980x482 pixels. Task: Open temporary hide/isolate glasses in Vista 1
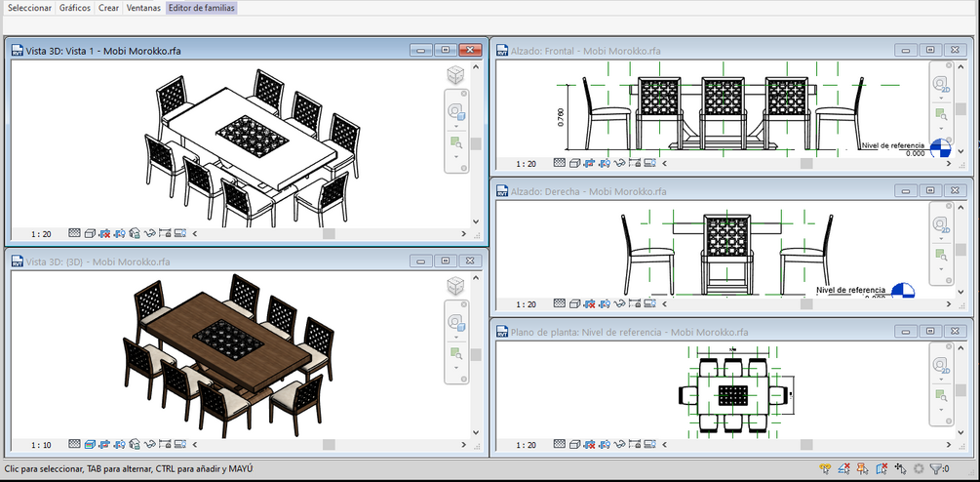[150, 234]
